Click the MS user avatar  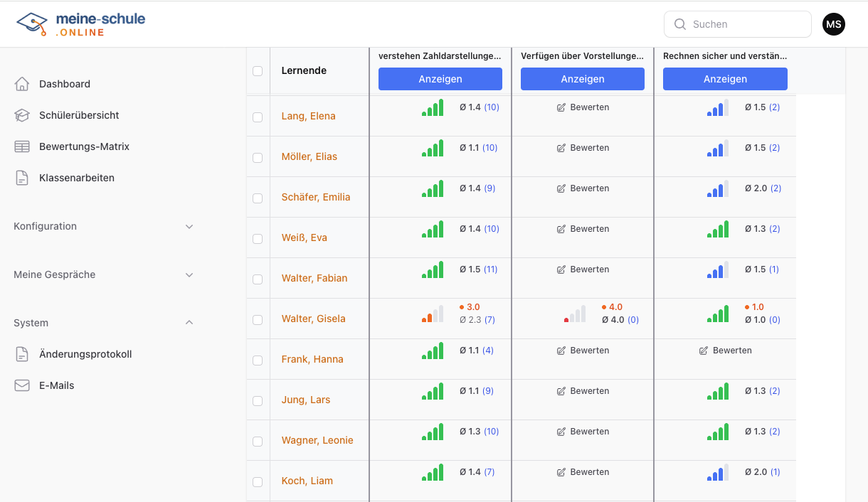click(834, 24)
